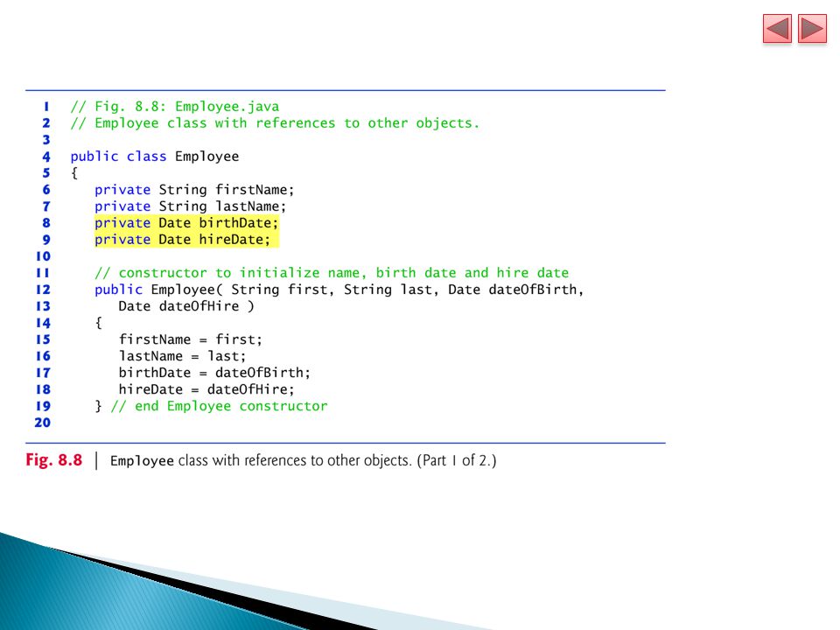Select highlighted 'private Date hireDate;' line
This screenshot has height=630, width=840.
(x=183, y=240)
